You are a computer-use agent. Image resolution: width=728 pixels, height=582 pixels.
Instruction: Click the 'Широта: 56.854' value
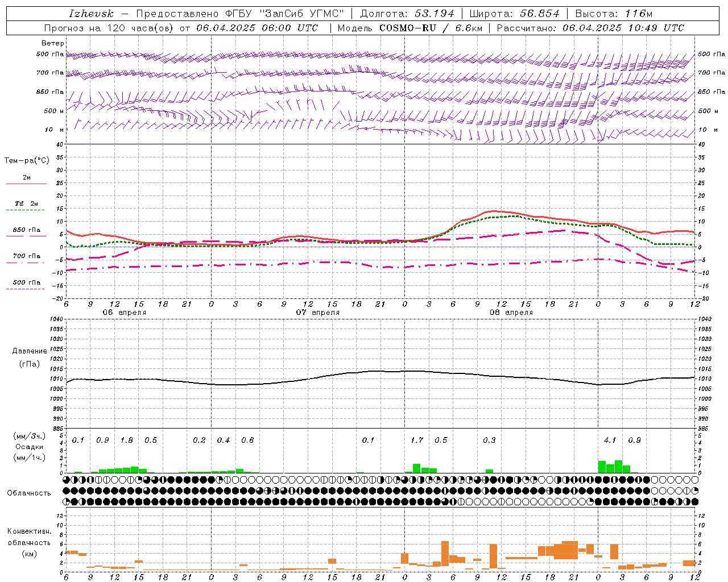point(514,14)
